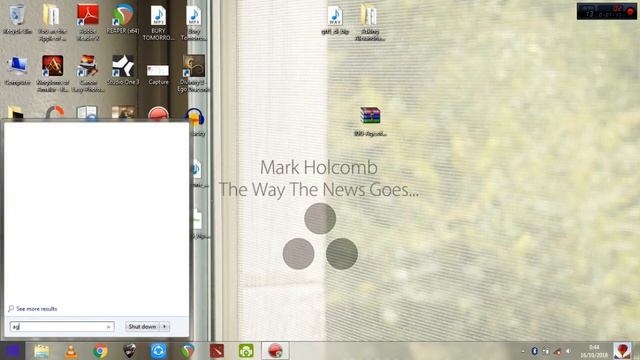Image resolution: width=640 pixels, height=360 pixels.
Task: Open the red Dota-style taskbar icon
Action: [x=217, y=351]
